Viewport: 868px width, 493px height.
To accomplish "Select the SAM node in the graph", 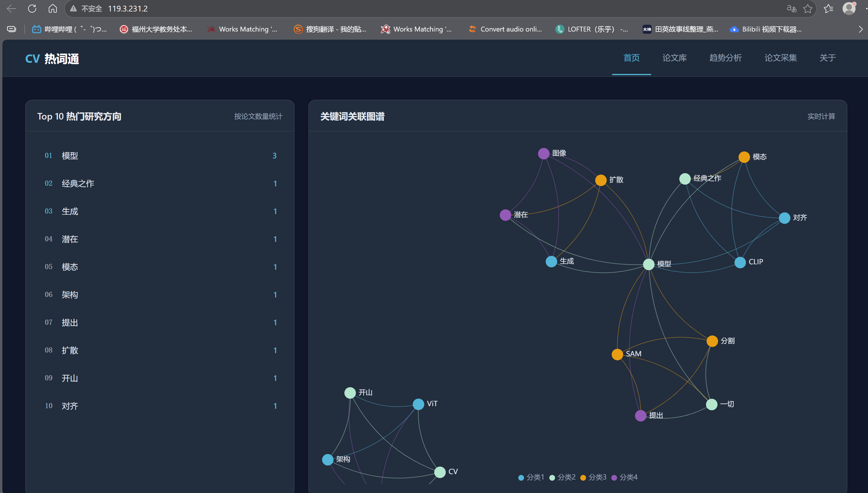I will pos(617,355).
